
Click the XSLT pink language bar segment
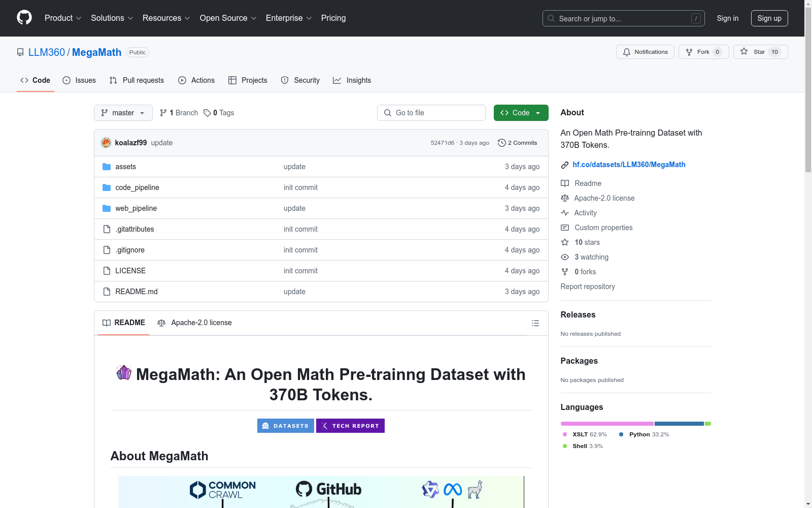pyautogui.click(x=607, y=424)
